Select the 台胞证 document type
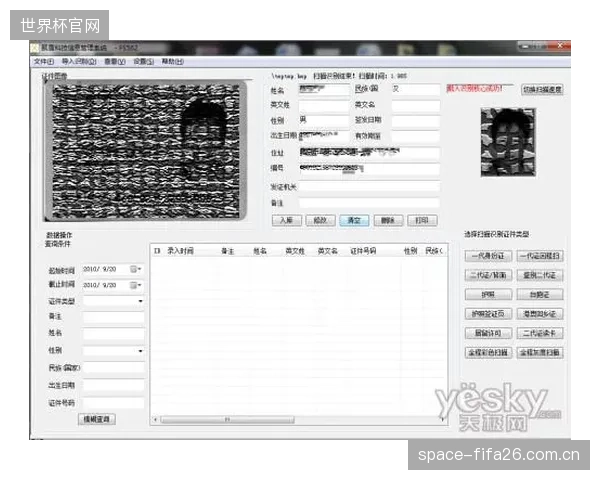Viewport: 600px width, 480px height. point(540,294)
